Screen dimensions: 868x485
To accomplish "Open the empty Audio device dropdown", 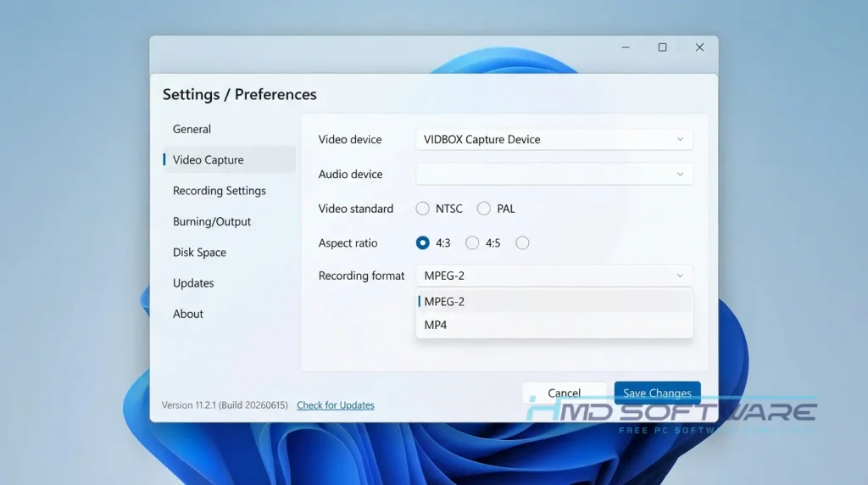I will [x=554, y=174].
